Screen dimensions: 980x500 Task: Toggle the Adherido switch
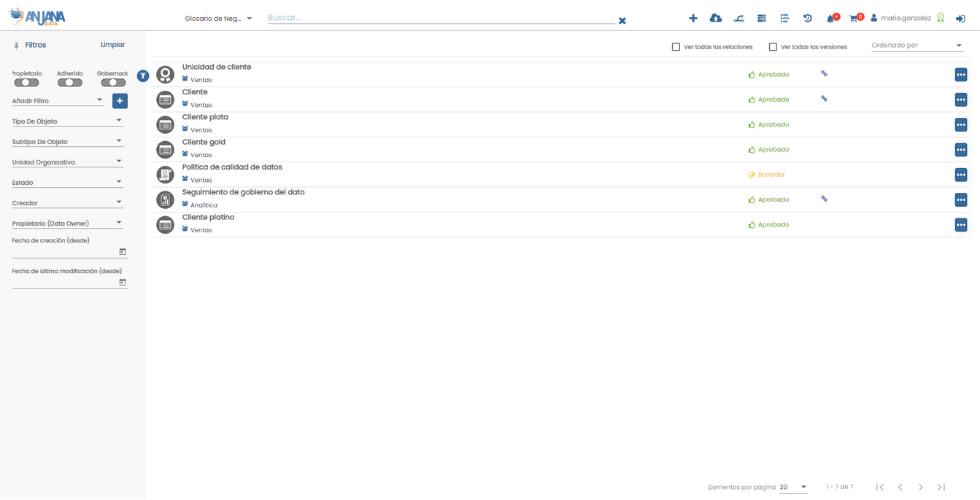(x=70, y=82)
